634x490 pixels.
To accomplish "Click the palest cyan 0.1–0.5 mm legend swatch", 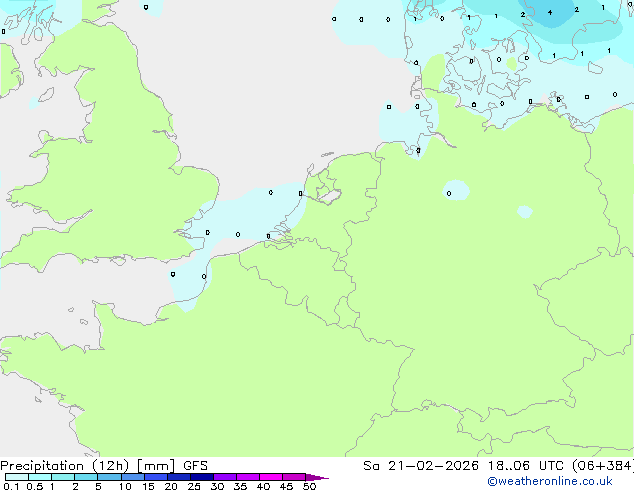I will (17, 477).
